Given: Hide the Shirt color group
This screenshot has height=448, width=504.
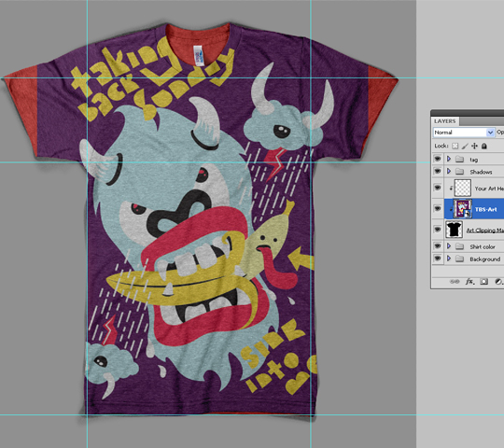Looking at the screenshot, I should (438, 246).
